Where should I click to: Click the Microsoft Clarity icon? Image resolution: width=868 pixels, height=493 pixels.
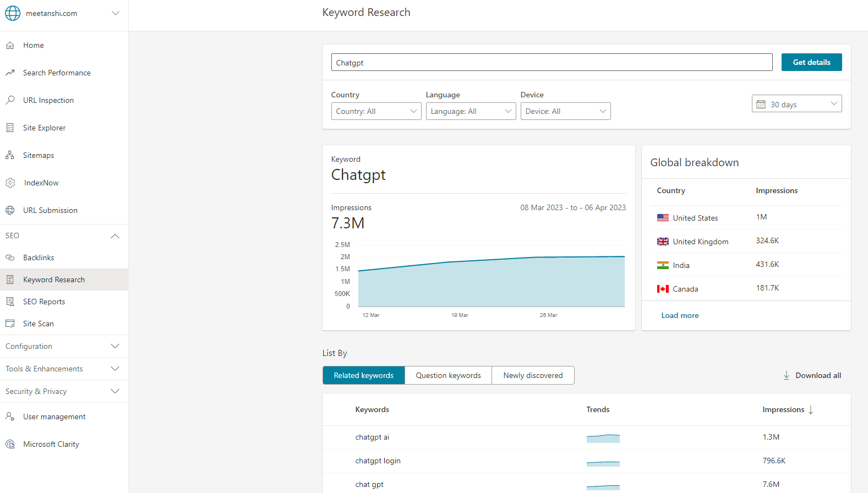tap(10, 444)
